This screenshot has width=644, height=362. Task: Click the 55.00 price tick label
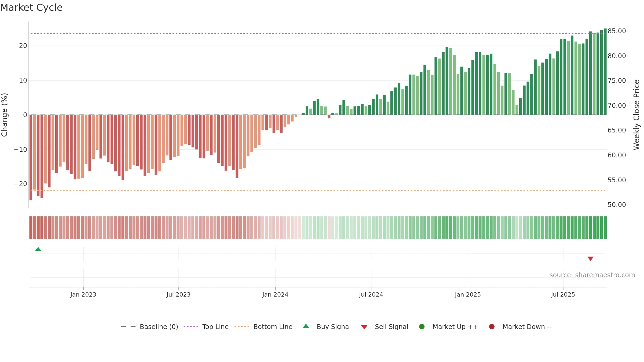click(617, 180)
